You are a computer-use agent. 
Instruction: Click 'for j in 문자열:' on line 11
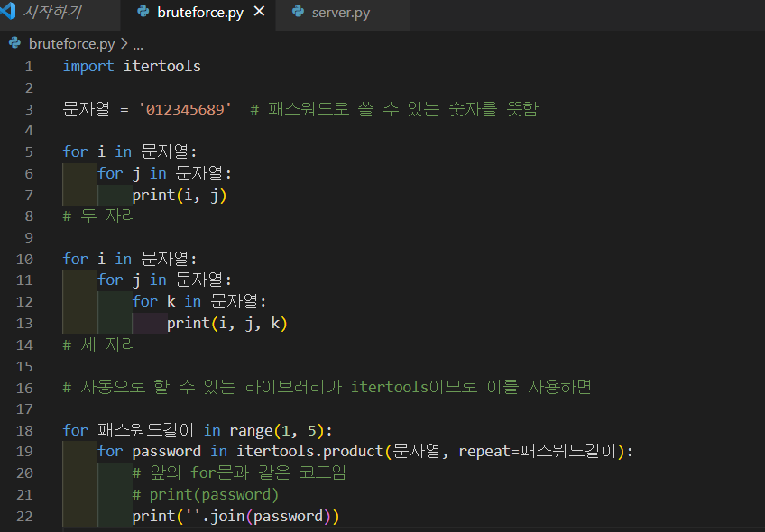click(x=165, y=280)
